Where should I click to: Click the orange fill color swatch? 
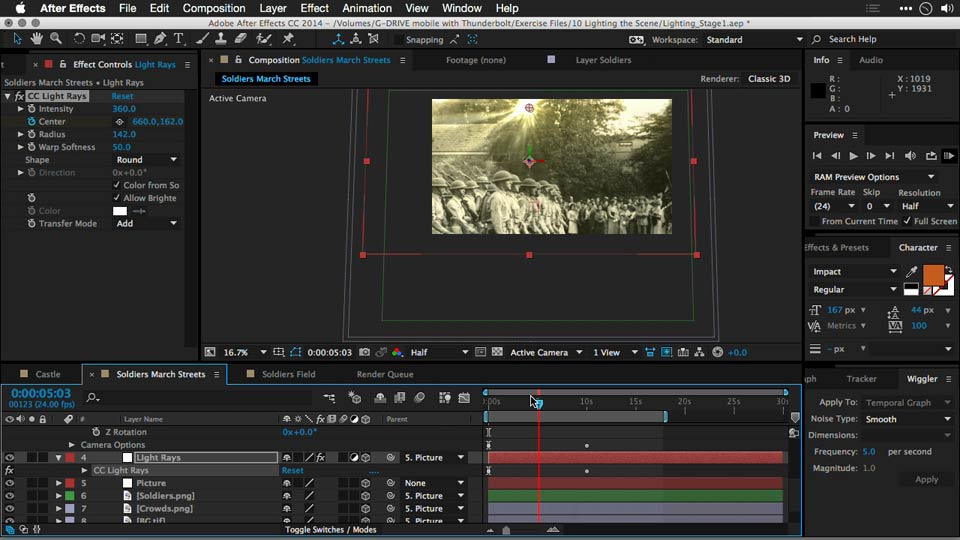point(933,275)
